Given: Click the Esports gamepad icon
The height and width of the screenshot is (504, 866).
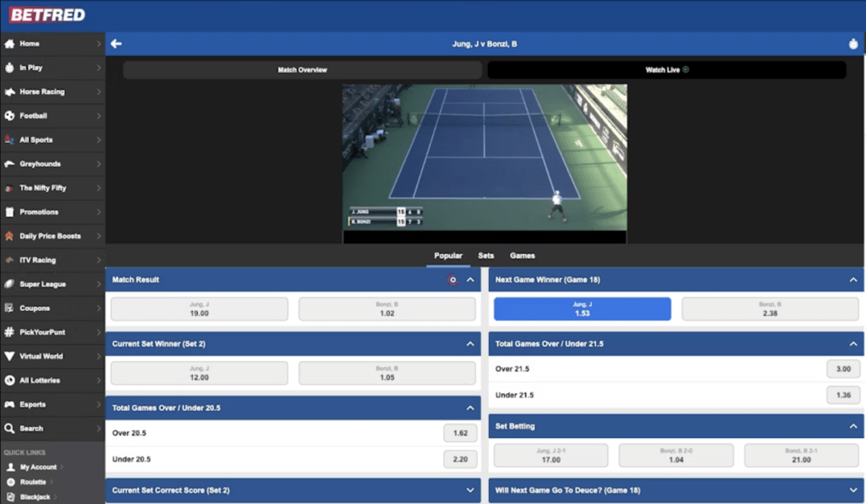Looking at the screenshot, I should tap(9, 404).
